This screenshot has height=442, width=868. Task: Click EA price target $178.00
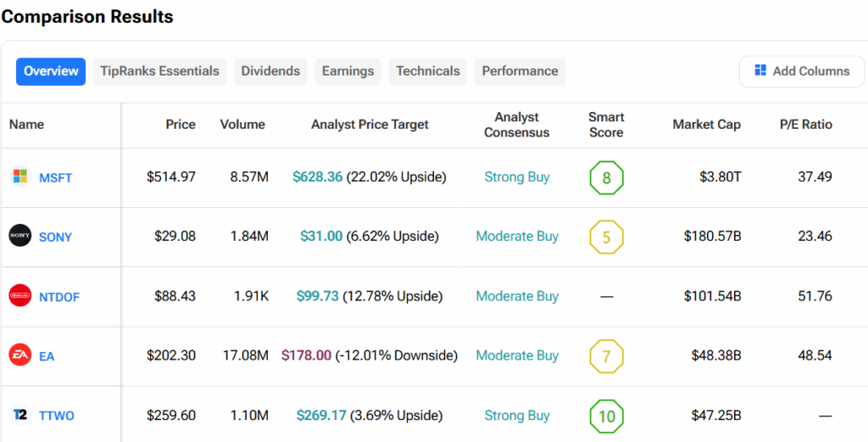pos(306,355)
